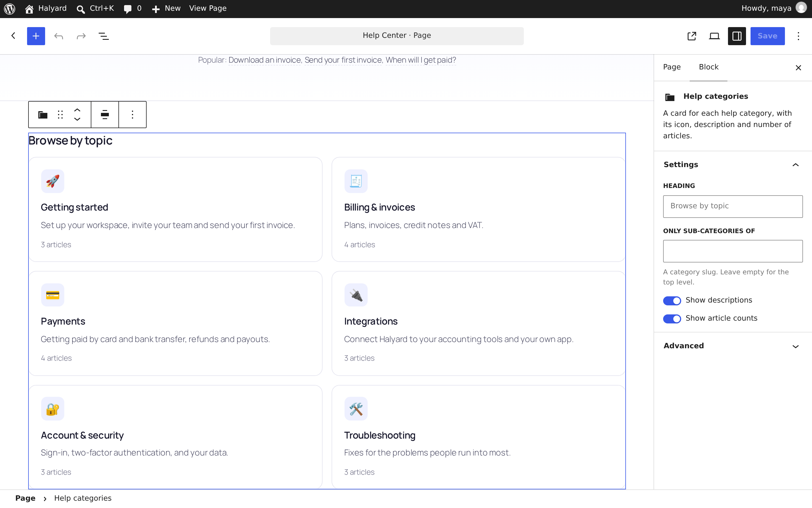812x508 pixels.
Task: Click the When will I get paid? link
Action: 421,60
